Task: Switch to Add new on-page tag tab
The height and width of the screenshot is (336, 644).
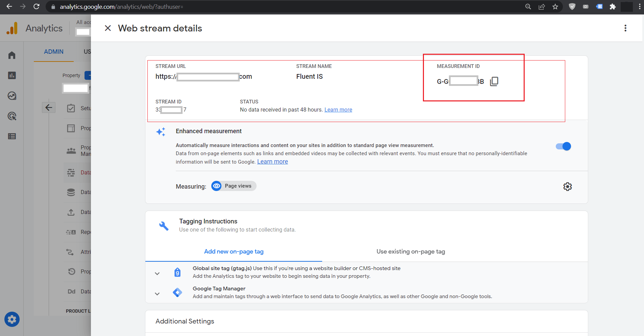Action: pos(234,251)
